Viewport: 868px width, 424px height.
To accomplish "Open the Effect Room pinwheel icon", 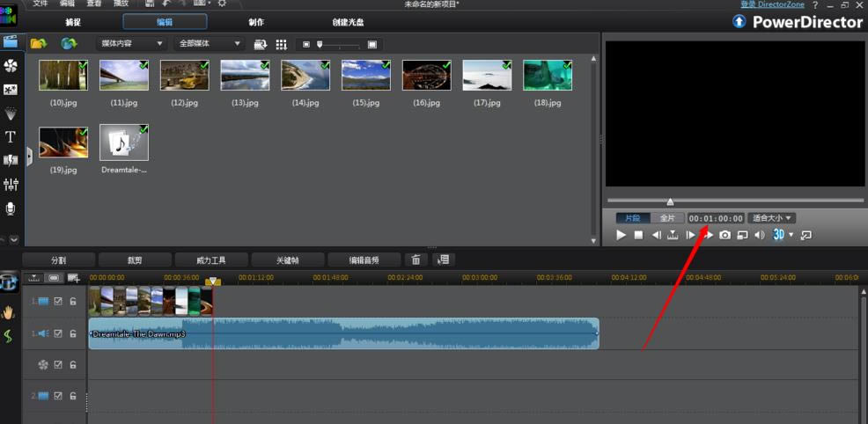I will (x=11, y=66).
